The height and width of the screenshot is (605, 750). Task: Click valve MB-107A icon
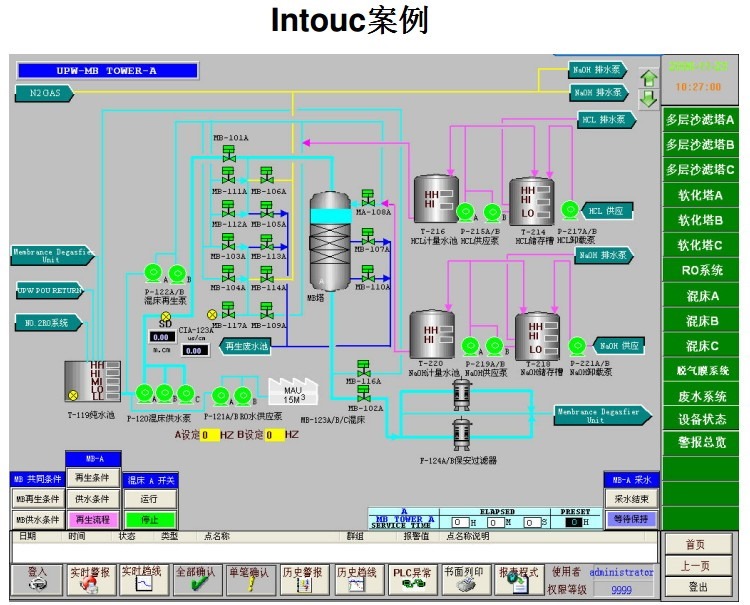[368, 237]
